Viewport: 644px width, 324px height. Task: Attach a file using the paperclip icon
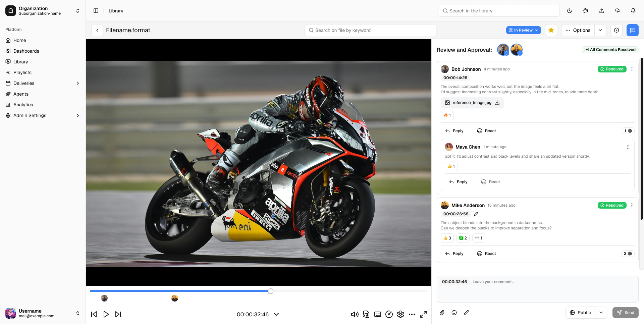442,313
